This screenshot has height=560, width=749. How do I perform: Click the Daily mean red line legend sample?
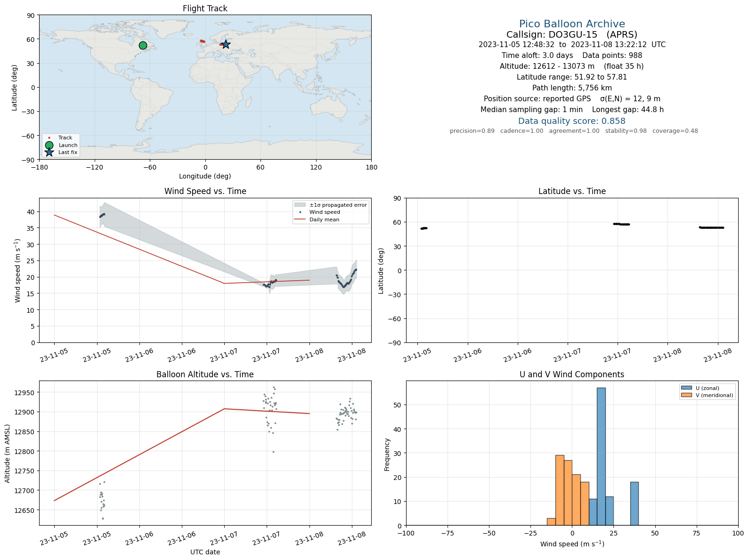300,219
